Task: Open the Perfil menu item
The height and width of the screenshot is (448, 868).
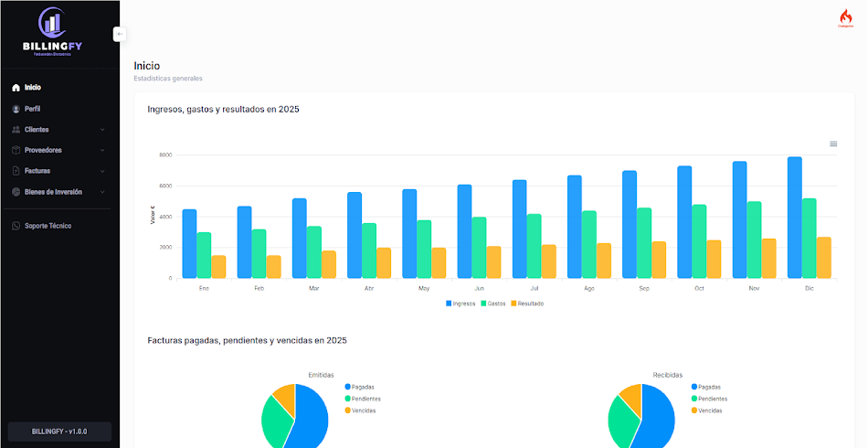Action: click(32, 109)
